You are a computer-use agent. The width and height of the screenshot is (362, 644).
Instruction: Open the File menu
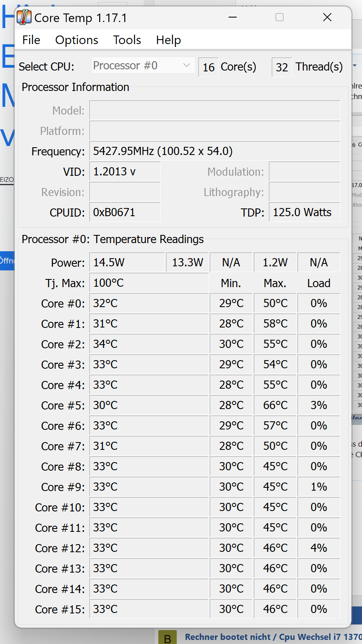tap(31, 40)
